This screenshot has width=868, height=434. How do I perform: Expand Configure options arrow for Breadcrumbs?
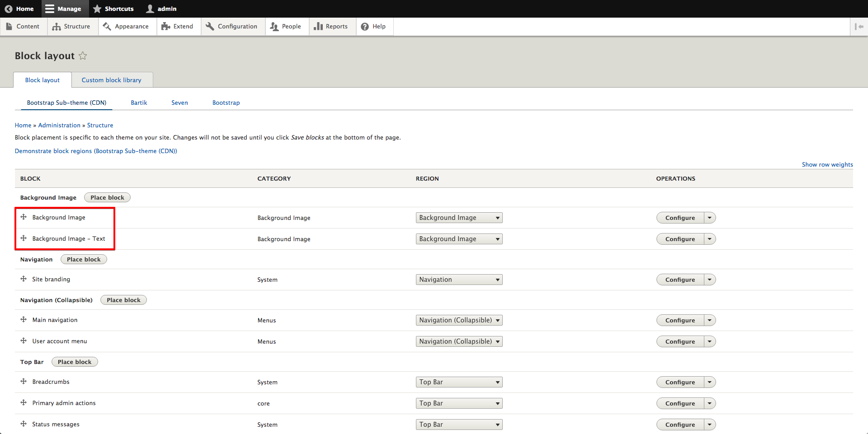[710, 382]
